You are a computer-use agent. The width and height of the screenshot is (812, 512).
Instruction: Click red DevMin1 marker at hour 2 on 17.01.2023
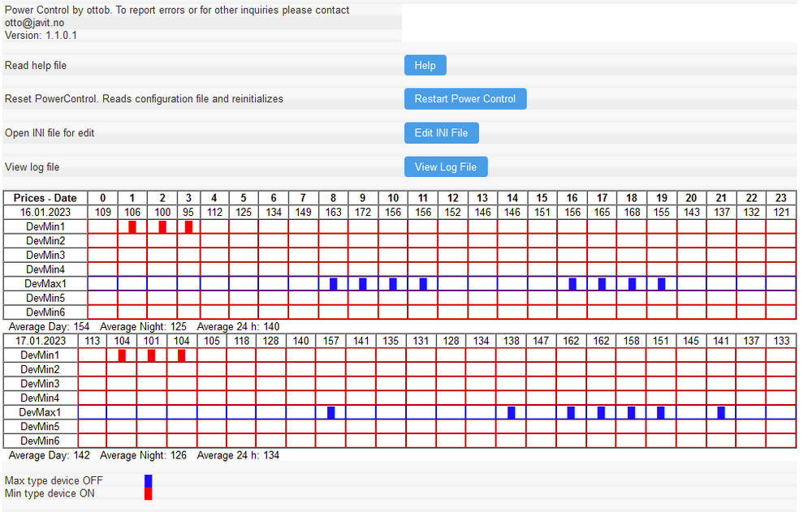pos(152,355)
